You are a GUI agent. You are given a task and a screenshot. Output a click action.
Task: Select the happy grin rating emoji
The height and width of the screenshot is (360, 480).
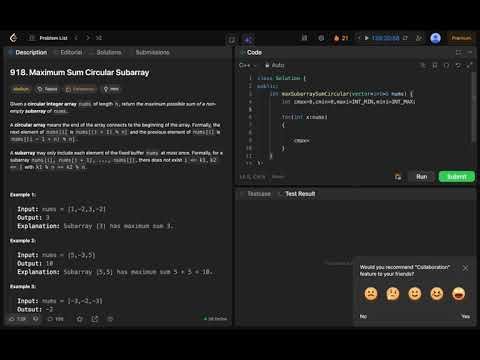click(x=437, y=294)
